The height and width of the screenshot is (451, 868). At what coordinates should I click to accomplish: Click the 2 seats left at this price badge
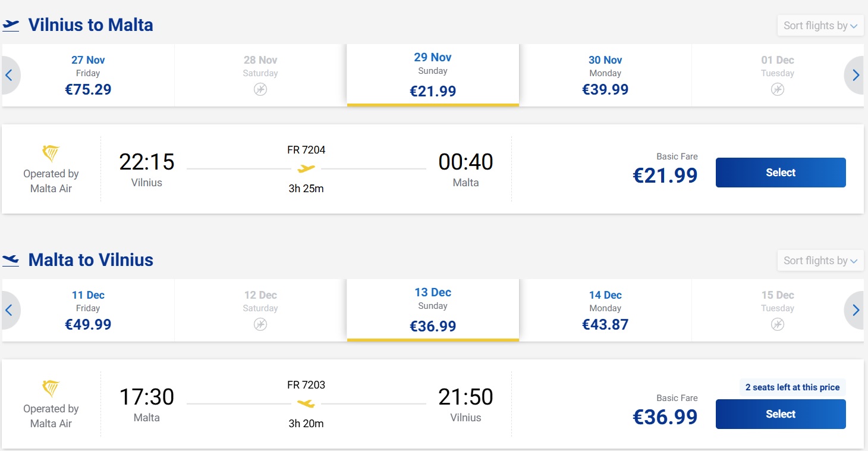[792, 387]
